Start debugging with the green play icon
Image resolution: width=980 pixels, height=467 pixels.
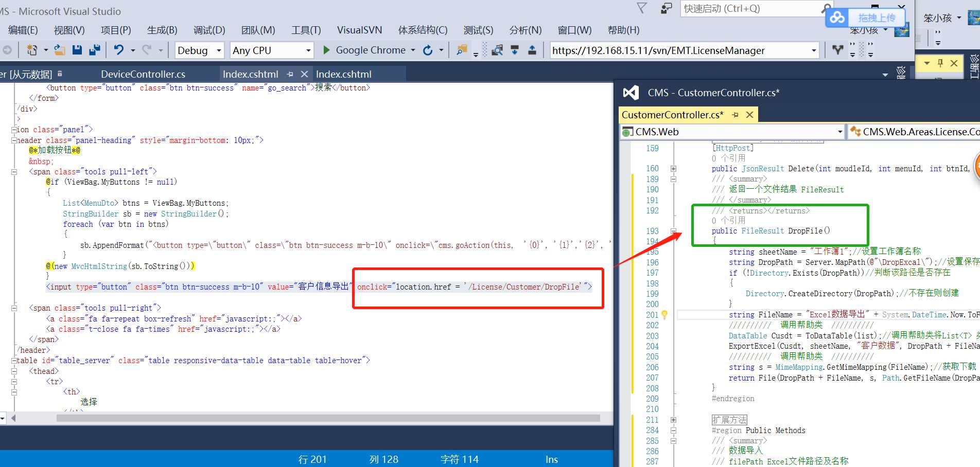[x=326, y=50]
